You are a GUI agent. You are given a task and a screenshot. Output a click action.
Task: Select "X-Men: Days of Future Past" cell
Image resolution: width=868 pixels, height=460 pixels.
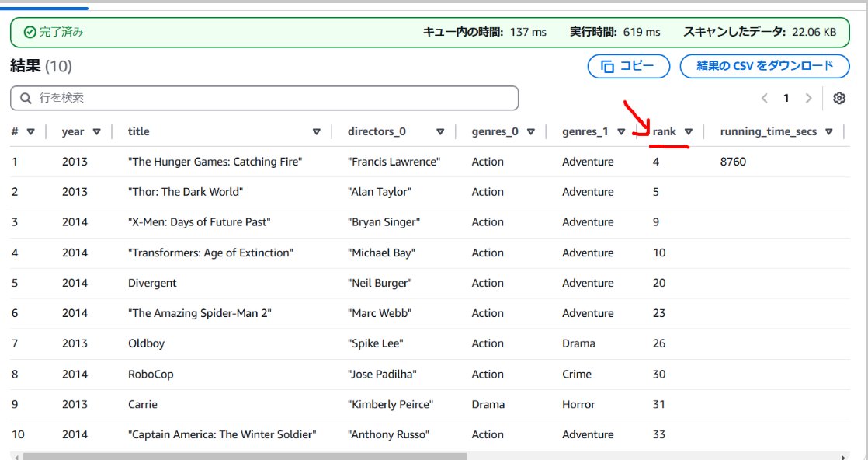click(200, 222)
